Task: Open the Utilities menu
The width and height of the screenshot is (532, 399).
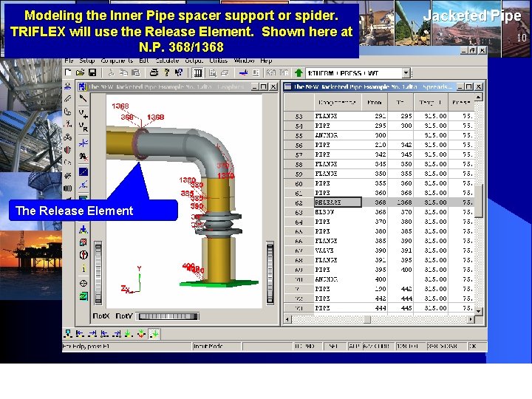Action: tap(218, 61)
